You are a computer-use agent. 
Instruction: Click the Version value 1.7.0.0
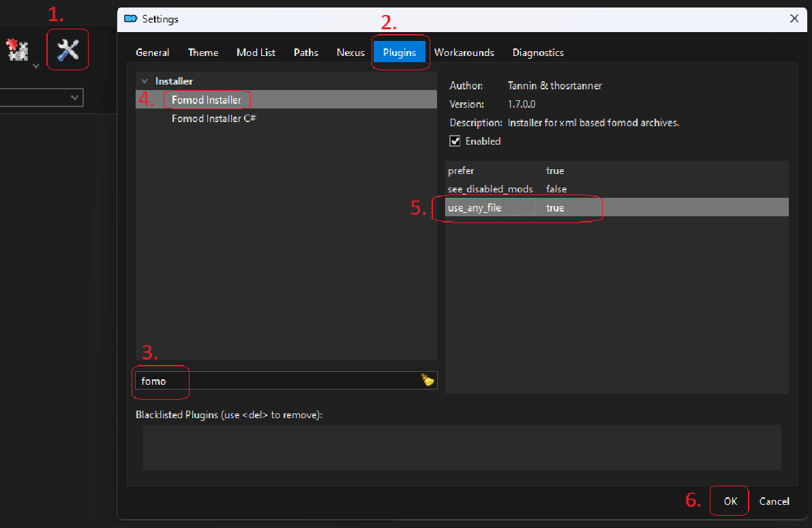pyautogui.click(x=522, y=104)
